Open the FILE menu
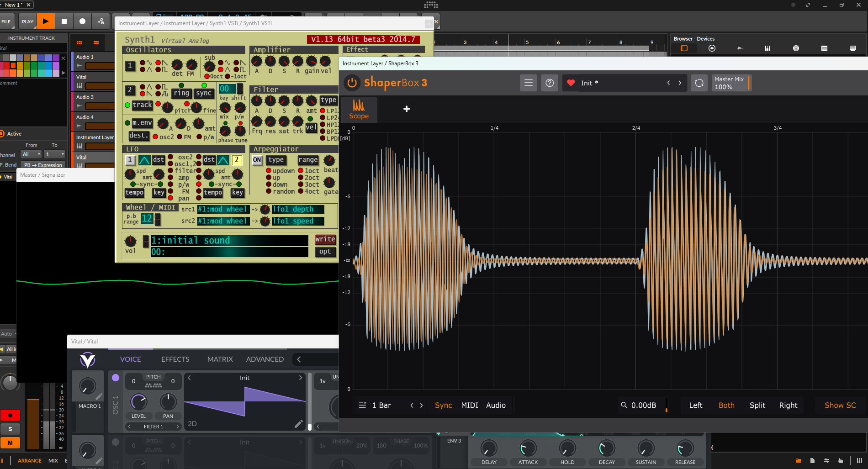 (x=6, y=21)
